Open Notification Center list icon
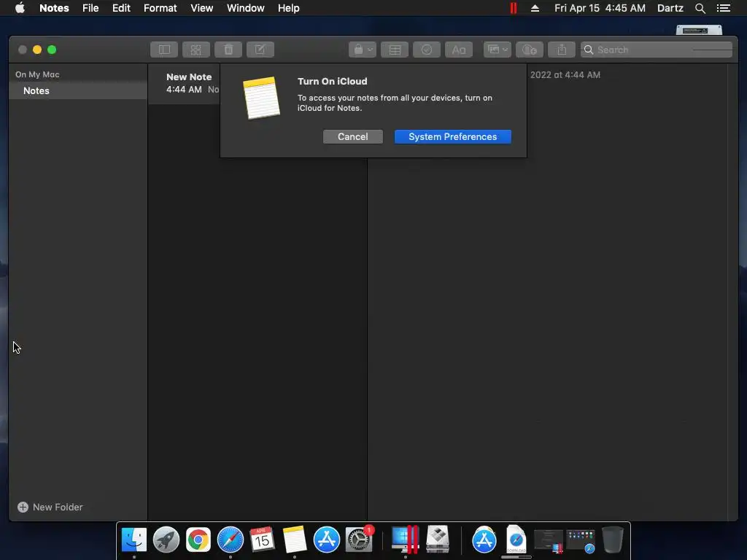 pos(723,8)
